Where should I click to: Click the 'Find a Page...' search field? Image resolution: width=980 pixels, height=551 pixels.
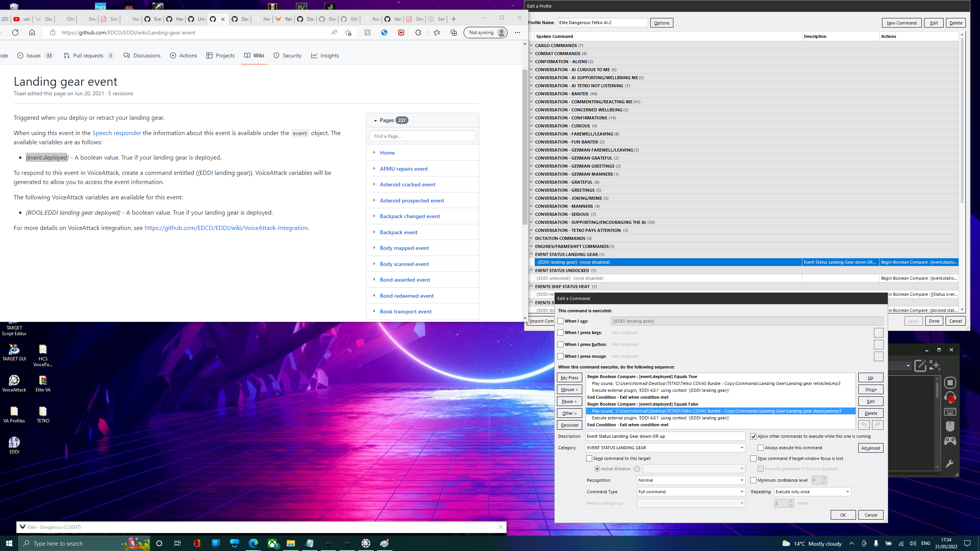coord(422,136)
